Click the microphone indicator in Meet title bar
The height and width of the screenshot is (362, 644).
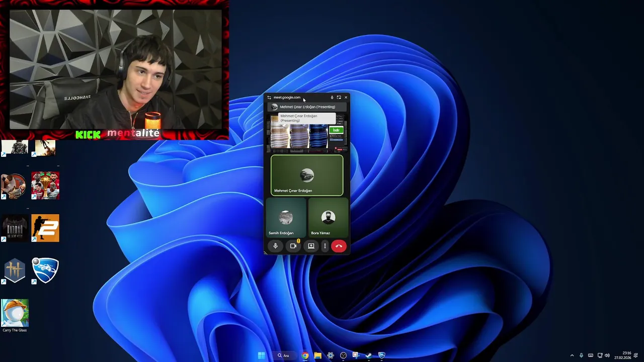[332, 98]
